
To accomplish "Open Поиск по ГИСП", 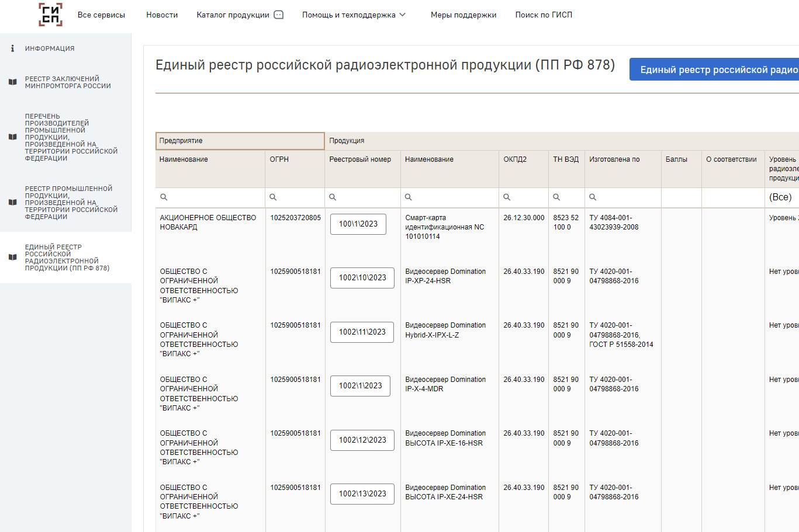I will click(544, 15).
